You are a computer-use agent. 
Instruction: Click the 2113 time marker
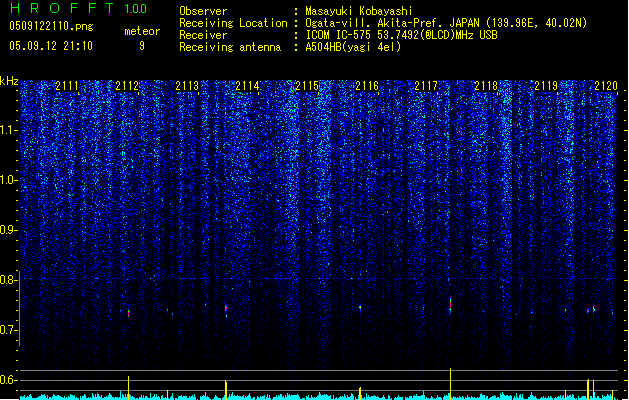(x=187, y=86)
